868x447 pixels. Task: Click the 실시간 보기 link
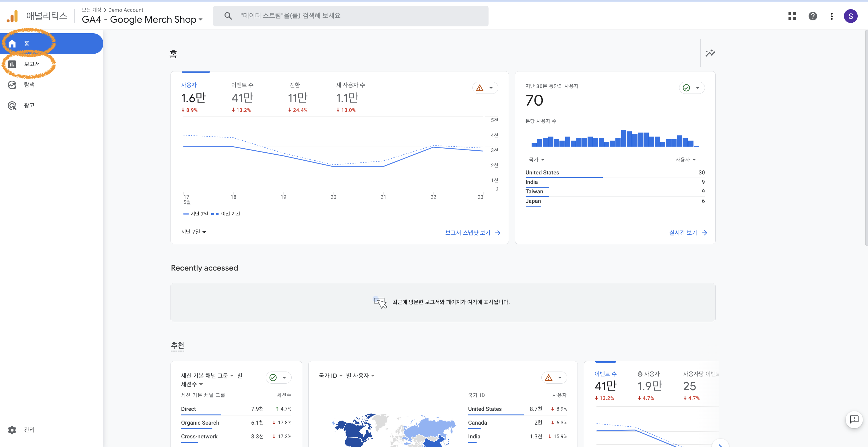pos(687,233)
